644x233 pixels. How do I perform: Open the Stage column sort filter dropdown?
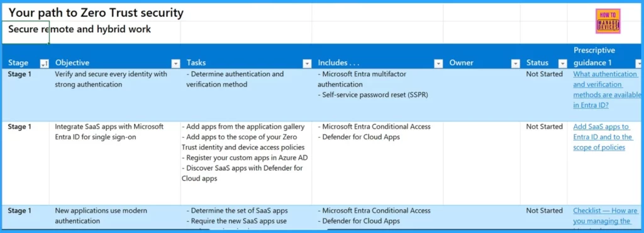44,63
